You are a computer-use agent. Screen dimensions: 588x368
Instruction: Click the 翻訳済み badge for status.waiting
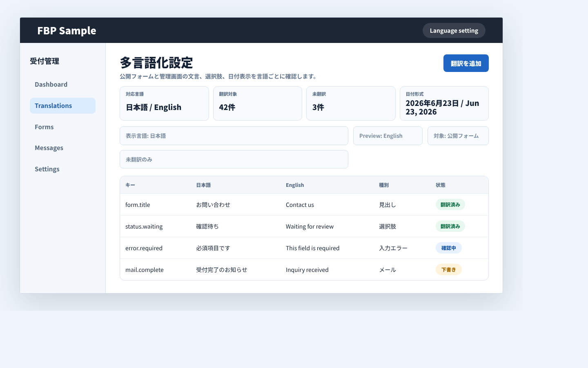pyautogui.click(x=450, y=227)
